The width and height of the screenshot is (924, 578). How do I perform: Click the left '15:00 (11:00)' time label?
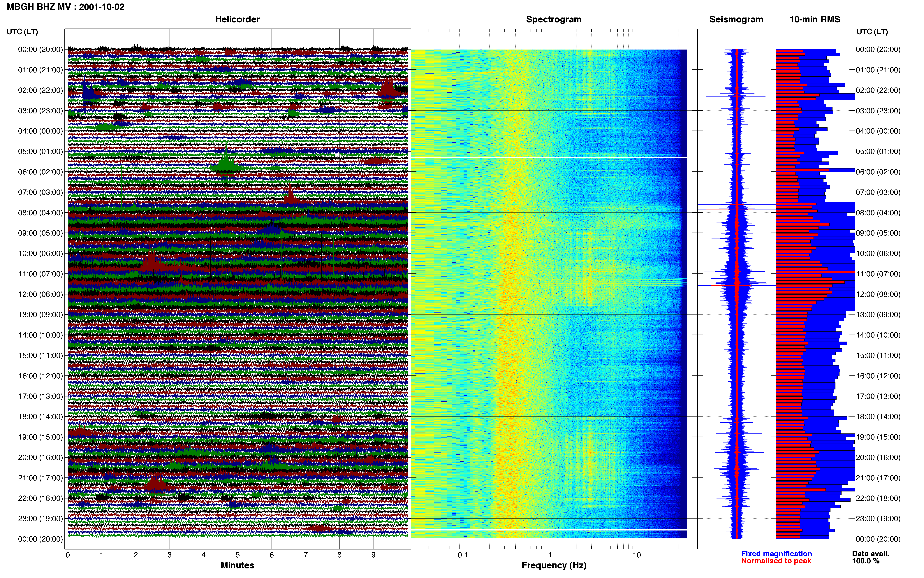coord(40,356)
